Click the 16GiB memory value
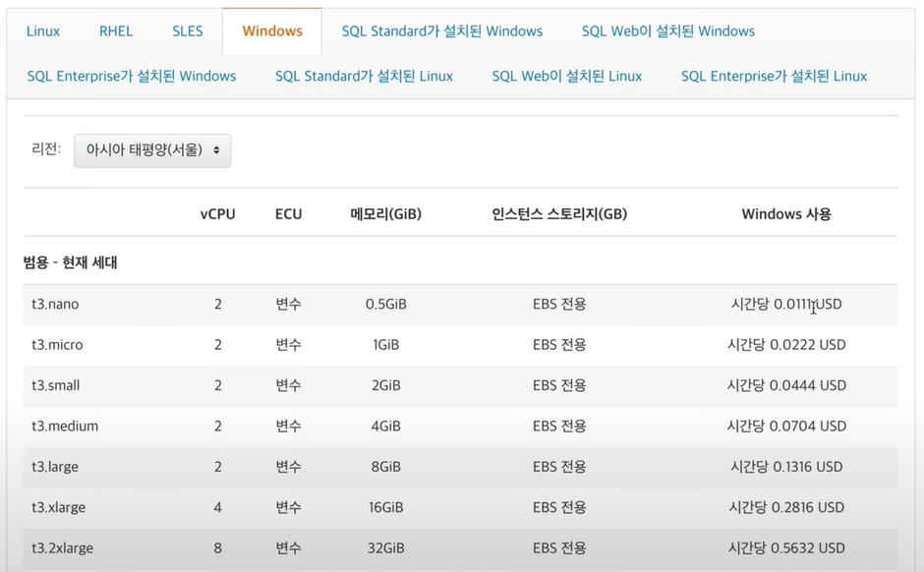Image resolution: width=924 pixels, height=572 pixels. click(386, 507)
